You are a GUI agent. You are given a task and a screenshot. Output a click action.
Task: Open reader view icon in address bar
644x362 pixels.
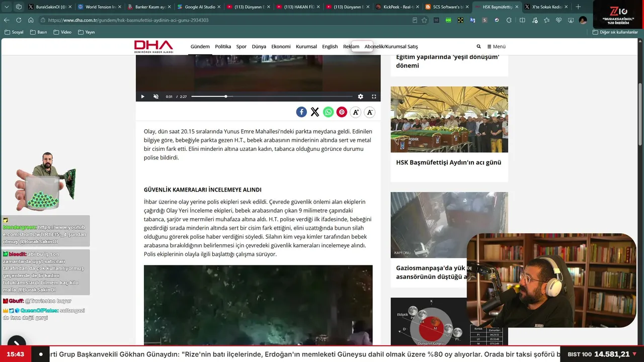coord(415,20)
